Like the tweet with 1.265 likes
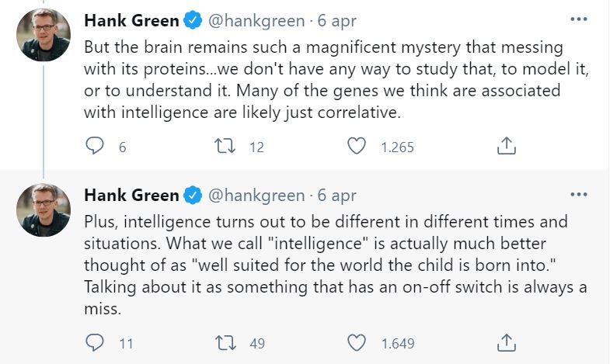This screenshot has height=364, width=610. [x=357, y=145]
